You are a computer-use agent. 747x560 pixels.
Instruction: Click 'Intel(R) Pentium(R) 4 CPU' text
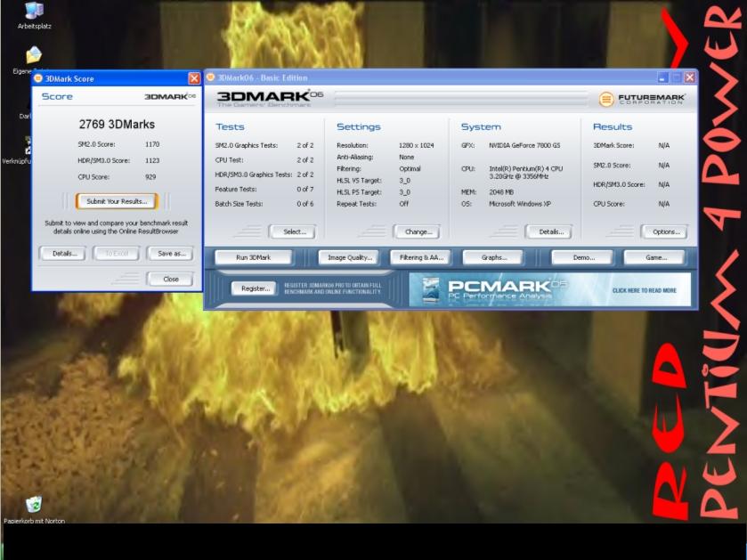(526, 168)
